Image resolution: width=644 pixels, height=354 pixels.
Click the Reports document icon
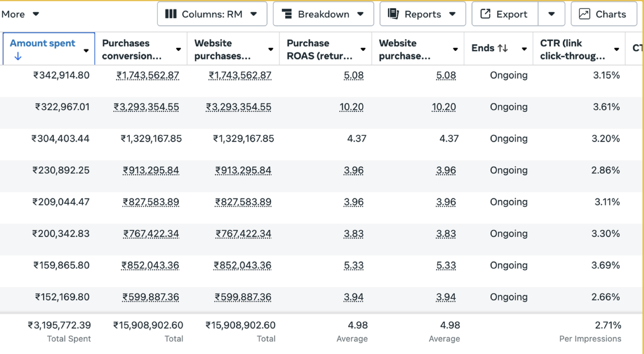click(393, 14)
